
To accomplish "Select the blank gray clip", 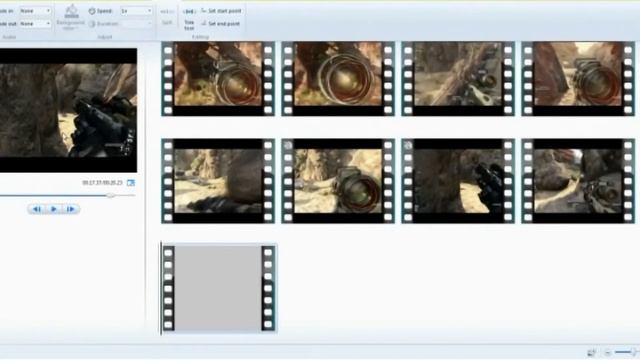I will point(219,288).
